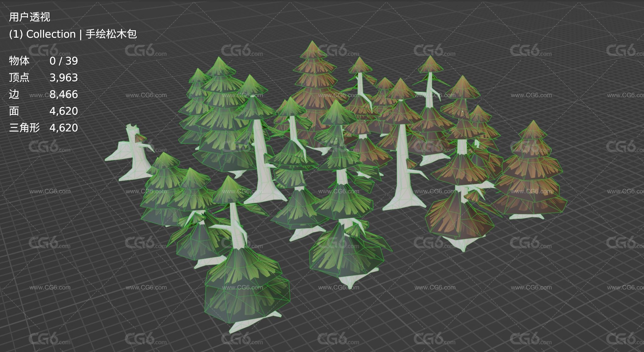Click the '面' face count value

click(x=64, y=111)
